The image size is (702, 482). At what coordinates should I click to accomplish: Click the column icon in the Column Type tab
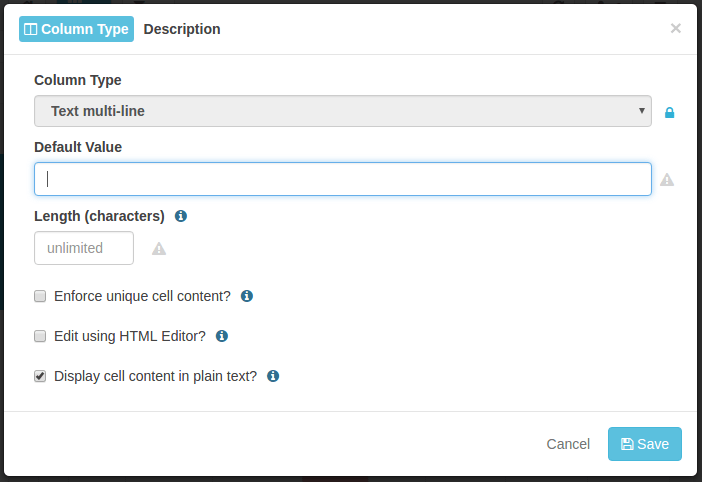[31, 30]
